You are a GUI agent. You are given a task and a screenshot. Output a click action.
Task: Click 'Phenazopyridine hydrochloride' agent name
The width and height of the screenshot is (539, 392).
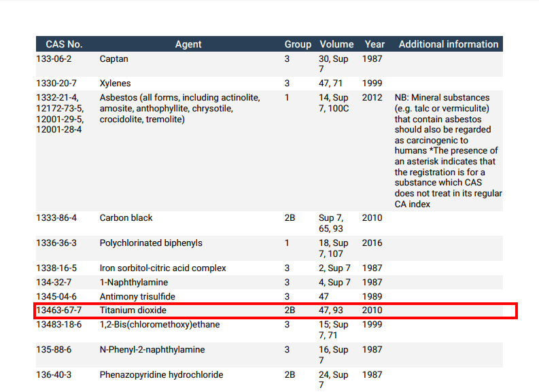click(161, 375)
